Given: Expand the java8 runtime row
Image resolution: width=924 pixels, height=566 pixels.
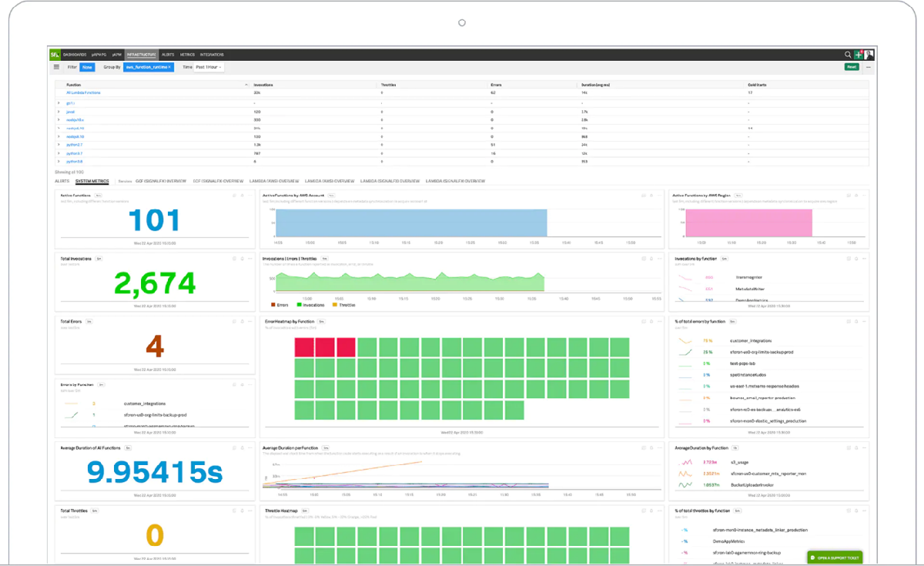Looking at the screenshot, I should pyautogui.click(x=59, y=112).
